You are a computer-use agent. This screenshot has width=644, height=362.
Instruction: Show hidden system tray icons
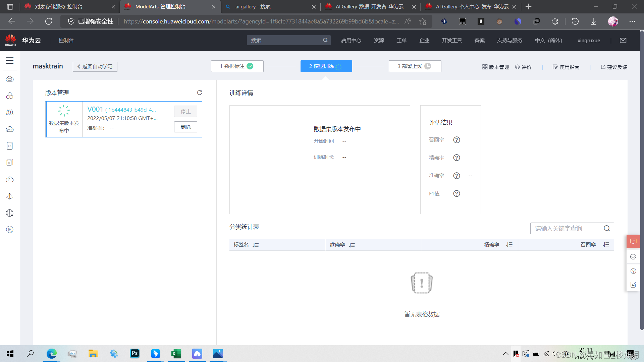[x=505, y=354]
